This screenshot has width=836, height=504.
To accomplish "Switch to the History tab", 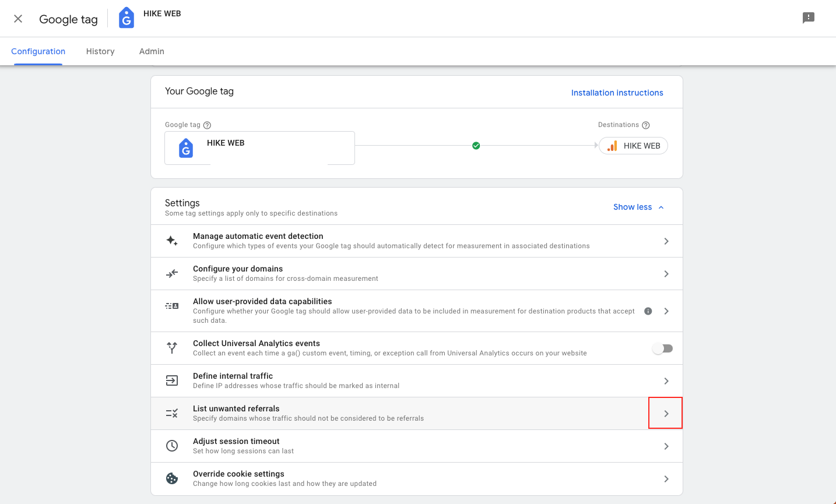I will (x=100, y=51).
